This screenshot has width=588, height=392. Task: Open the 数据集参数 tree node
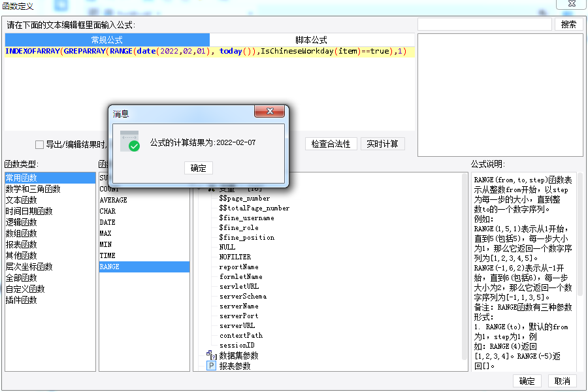tap(238, 355)
